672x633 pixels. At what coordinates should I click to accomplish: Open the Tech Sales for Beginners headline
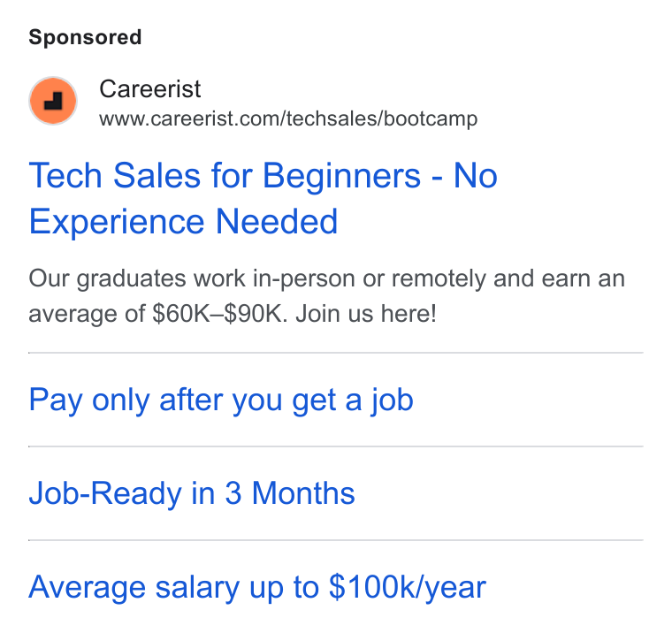click(x=263, y=198)
